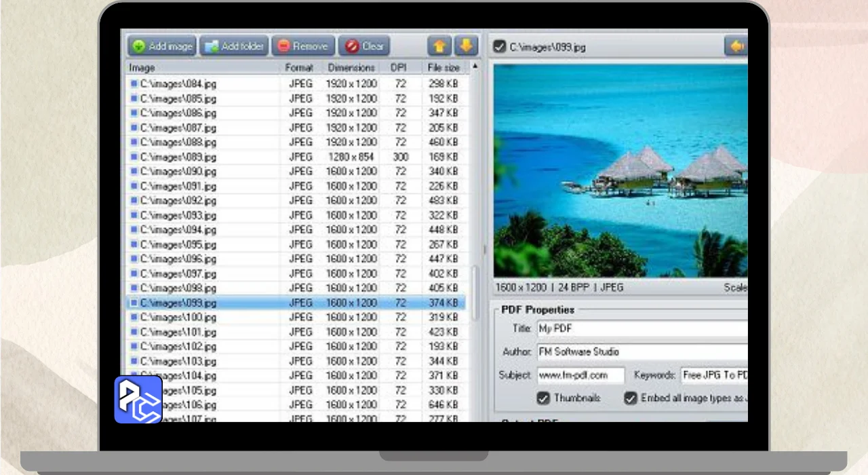Click the Add image button
Screen dimensions: 868x475
(162, 46)
